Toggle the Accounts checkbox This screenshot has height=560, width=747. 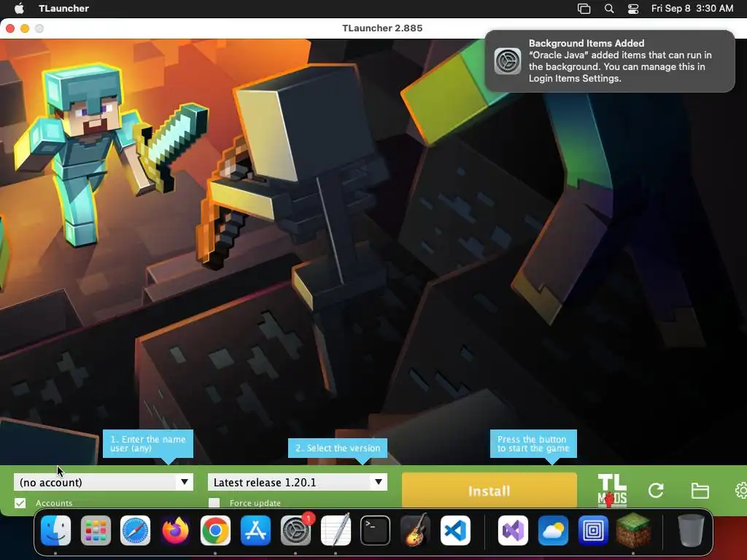20,503
